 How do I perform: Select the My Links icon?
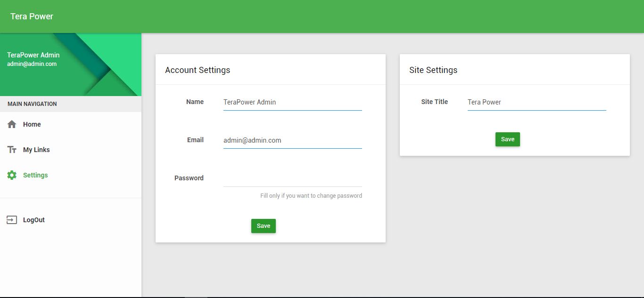(x=12, y=150)
